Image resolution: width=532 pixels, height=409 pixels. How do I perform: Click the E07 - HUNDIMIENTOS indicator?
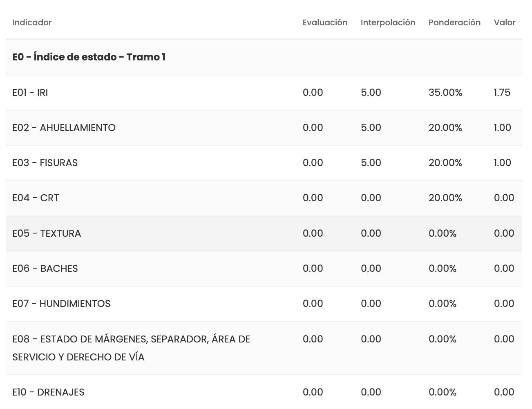click(61, 304)
